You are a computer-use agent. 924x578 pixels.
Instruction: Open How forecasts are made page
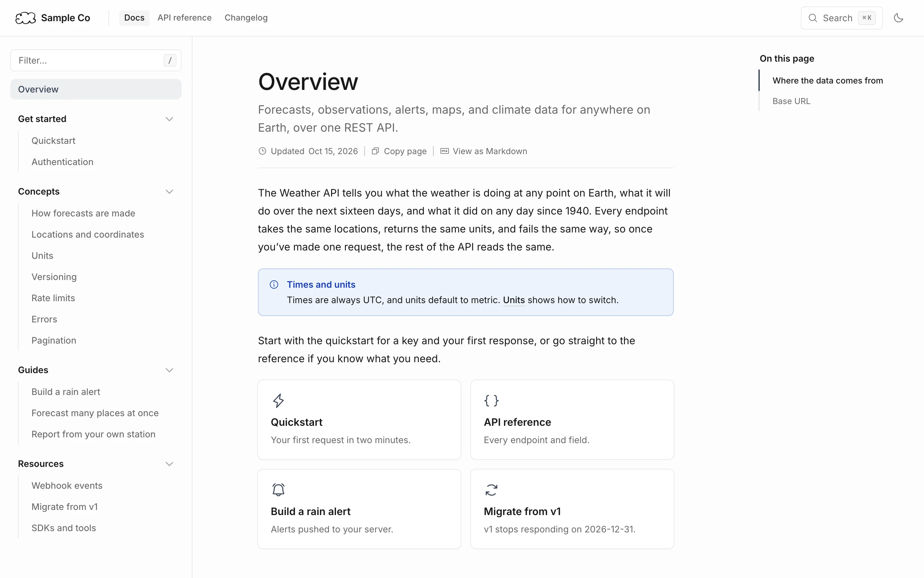[x=83, y=213]
